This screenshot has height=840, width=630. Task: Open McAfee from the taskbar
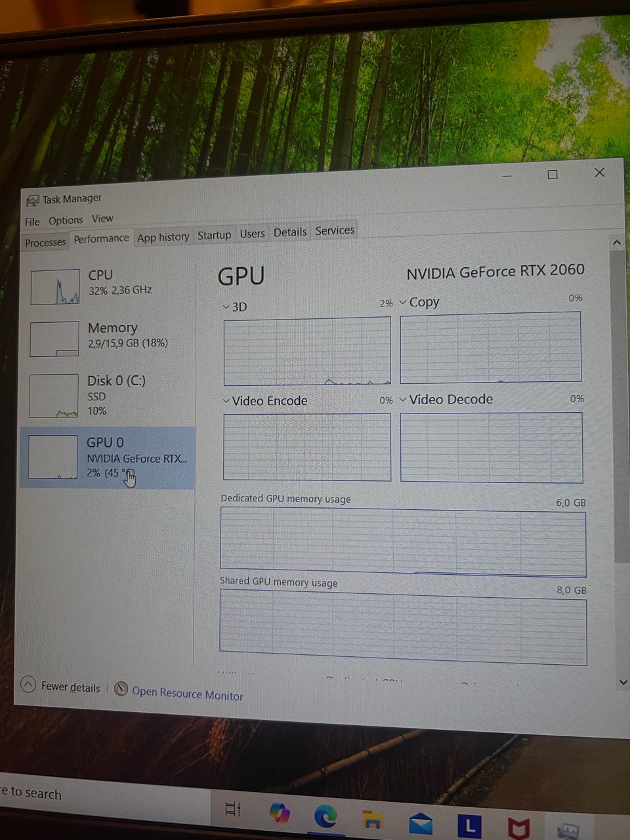pos(518,829)
